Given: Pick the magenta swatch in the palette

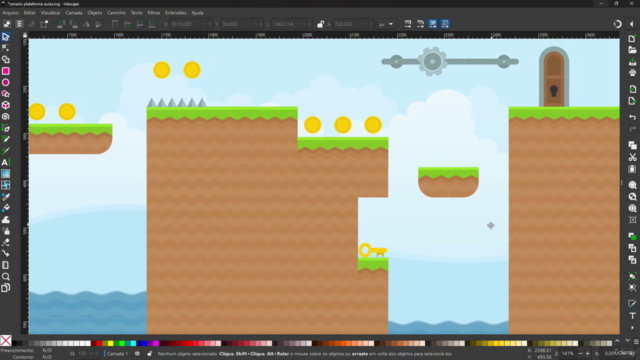Looking at the screenshot, I should pyautogui.click(x=156, y=343).
